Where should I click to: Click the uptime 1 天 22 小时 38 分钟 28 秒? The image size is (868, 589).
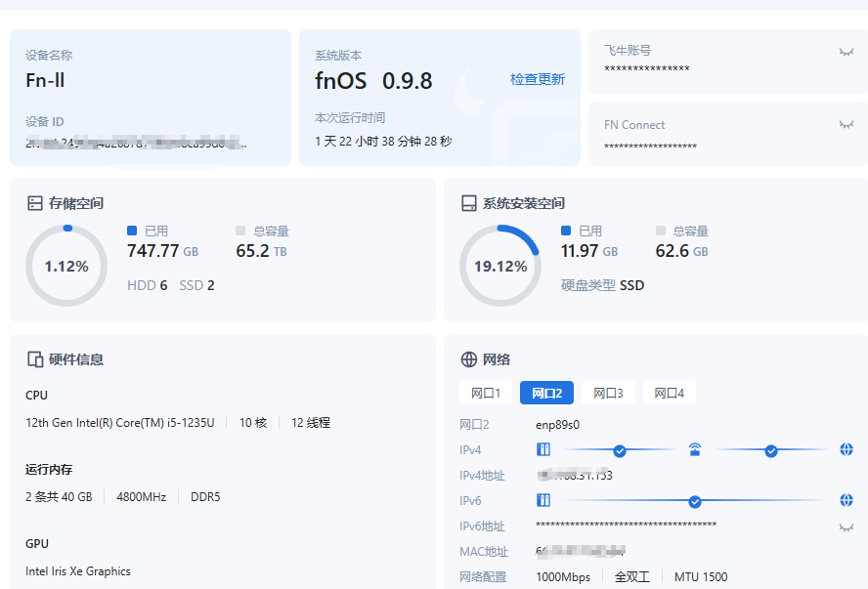tap(383, 142)
